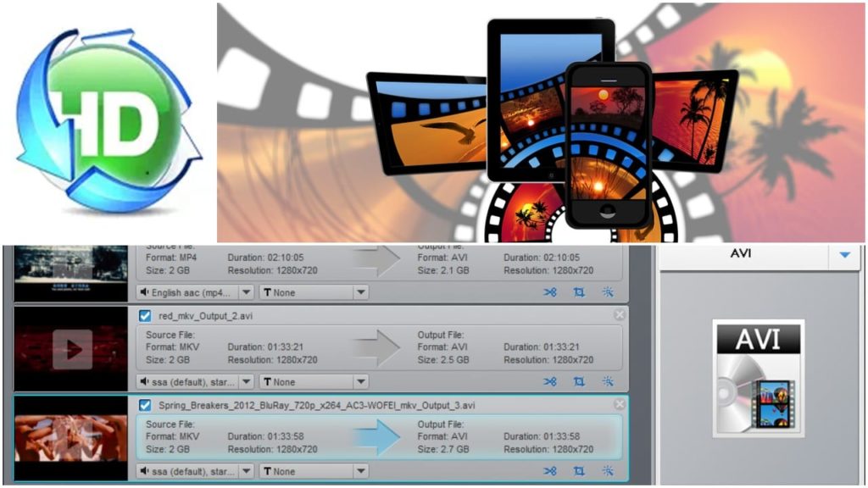Click the conversion arrow in the red_mkv row
This screenshot has height=488, width=868.
(x=377, y=347)
